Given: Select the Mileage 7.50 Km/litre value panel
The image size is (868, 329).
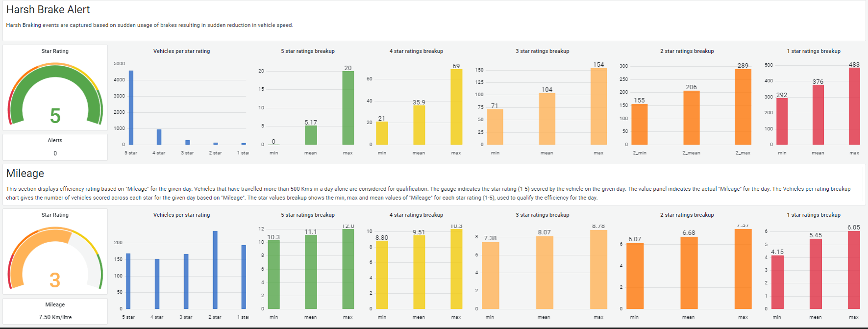Looking at the screenshot, I should pyautogui.click(x=55, y=311).
